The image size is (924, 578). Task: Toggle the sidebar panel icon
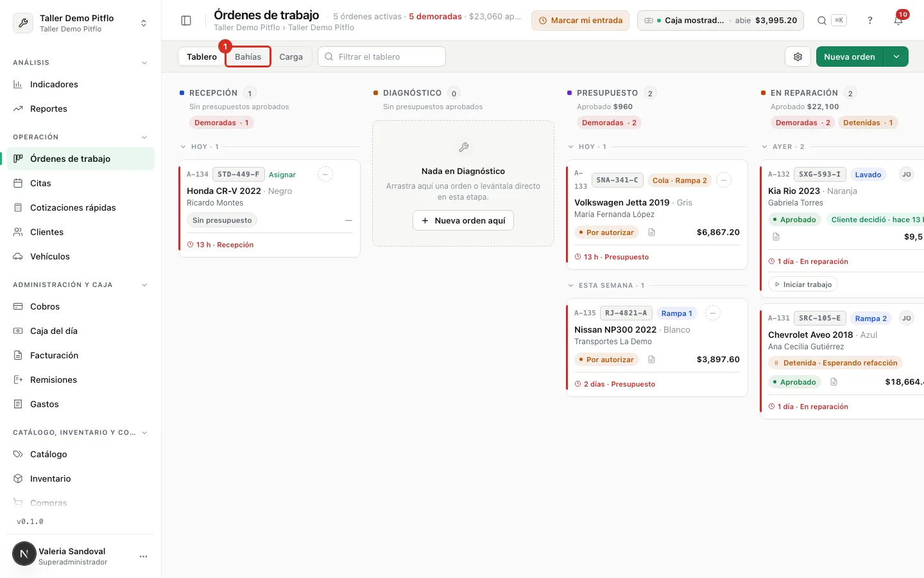click(186, 21)
